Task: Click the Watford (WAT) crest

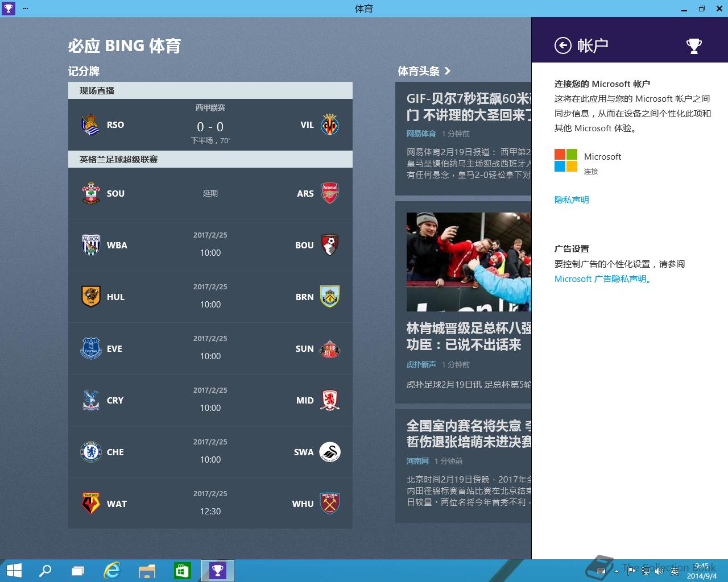Action: (x=91, y=504)
